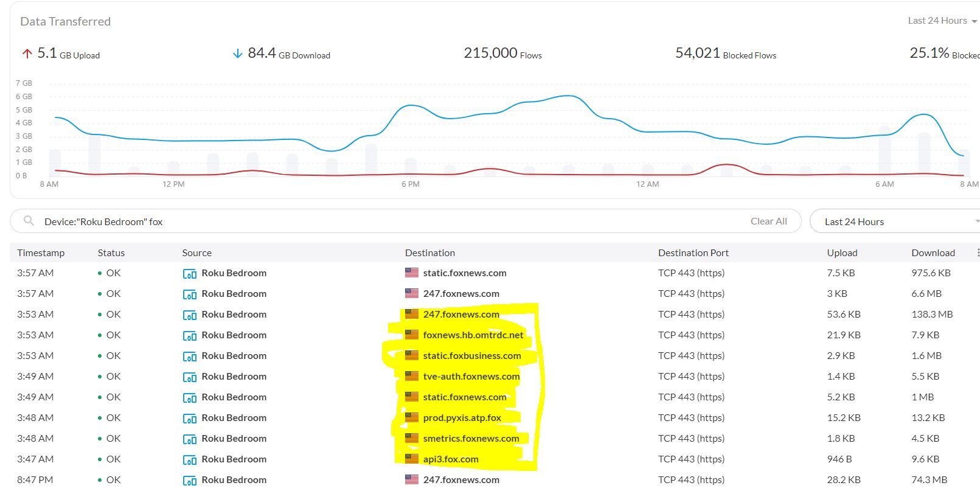Click the device icon in the prod.pyxis.atp.fox row
980x491 pixels.
pos(190,418)
